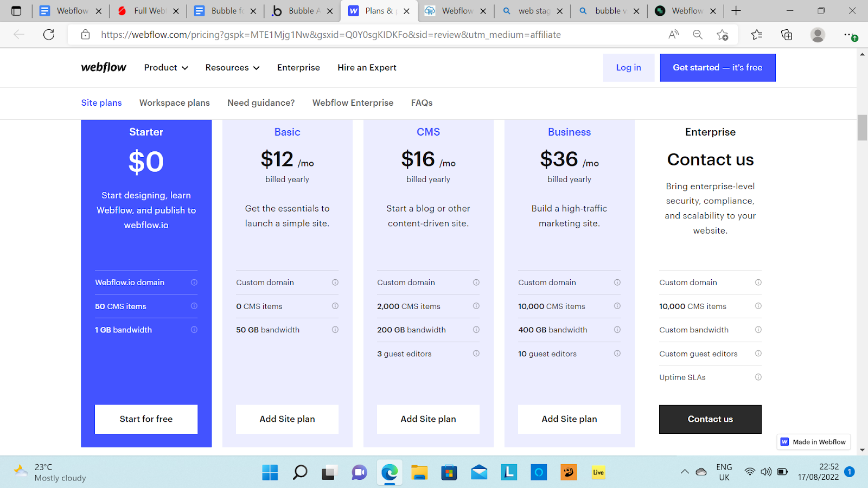868x488 pixels.
Task: Add page to favorites star icon
Action: point(722,35)
